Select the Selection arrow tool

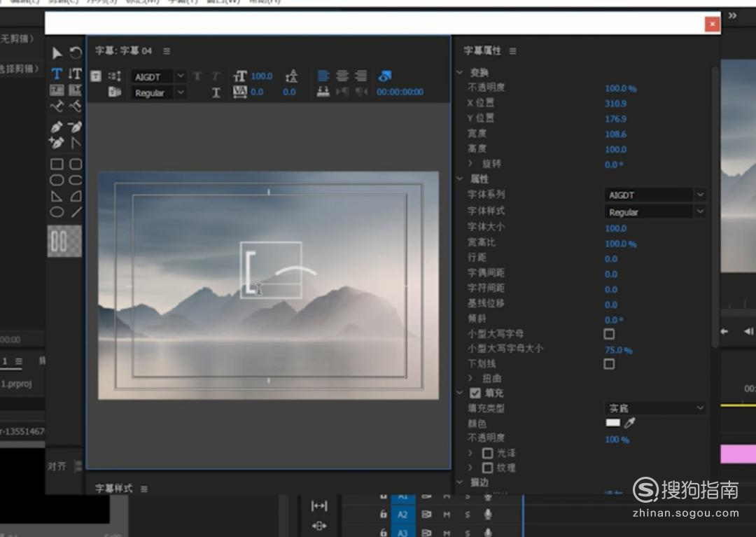pos(57,53)
